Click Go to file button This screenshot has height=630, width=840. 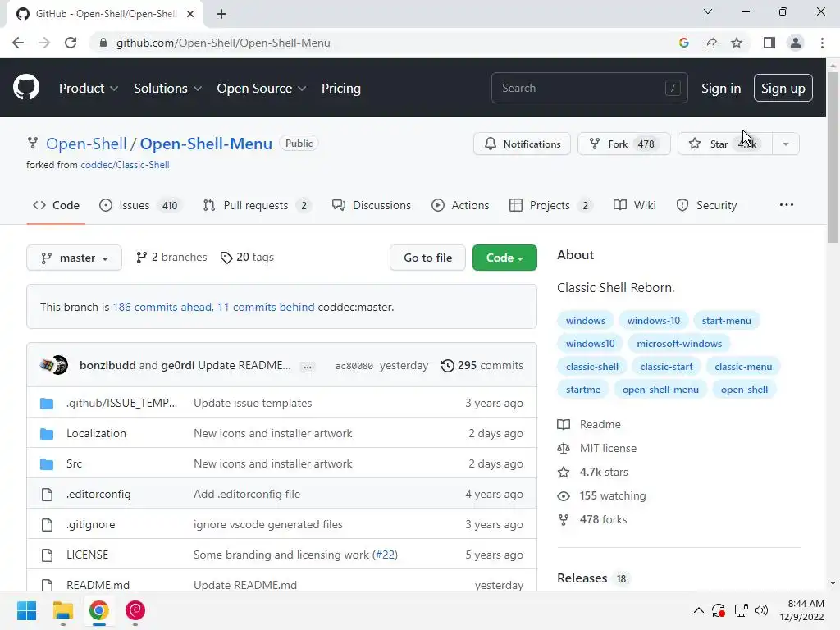coord(427,258)
